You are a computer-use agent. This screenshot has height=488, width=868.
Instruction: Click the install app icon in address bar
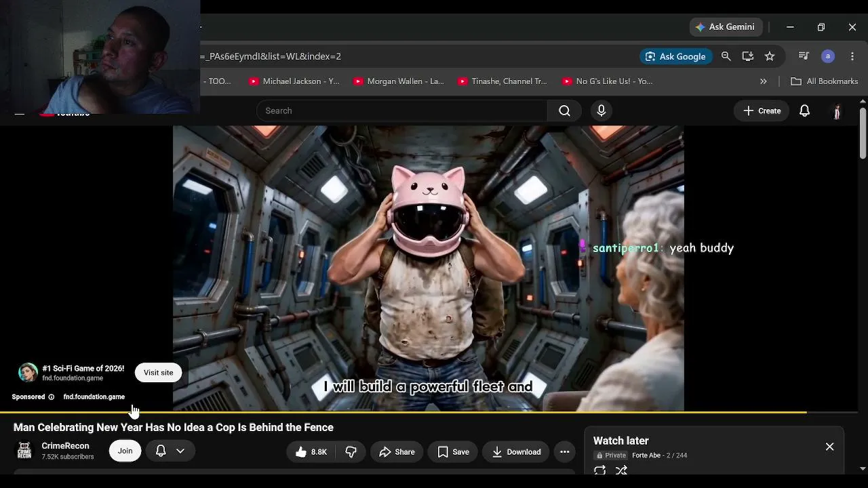(x=748, y=56)
